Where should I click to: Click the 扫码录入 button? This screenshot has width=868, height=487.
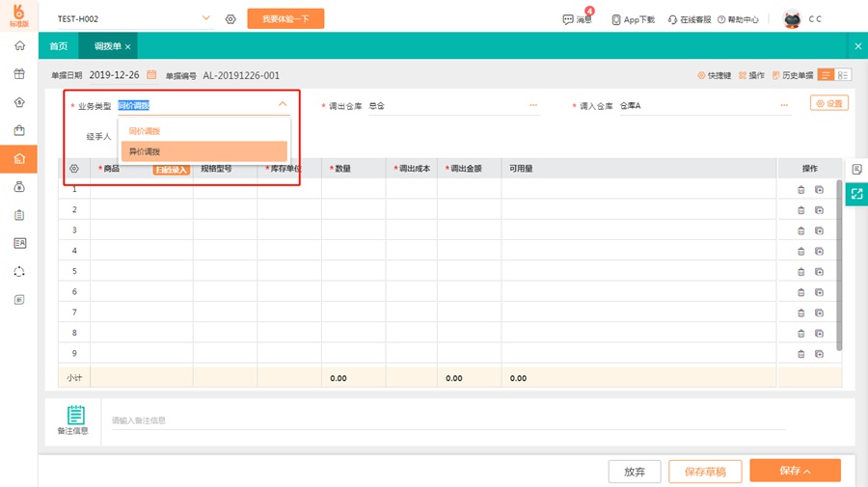171,170
